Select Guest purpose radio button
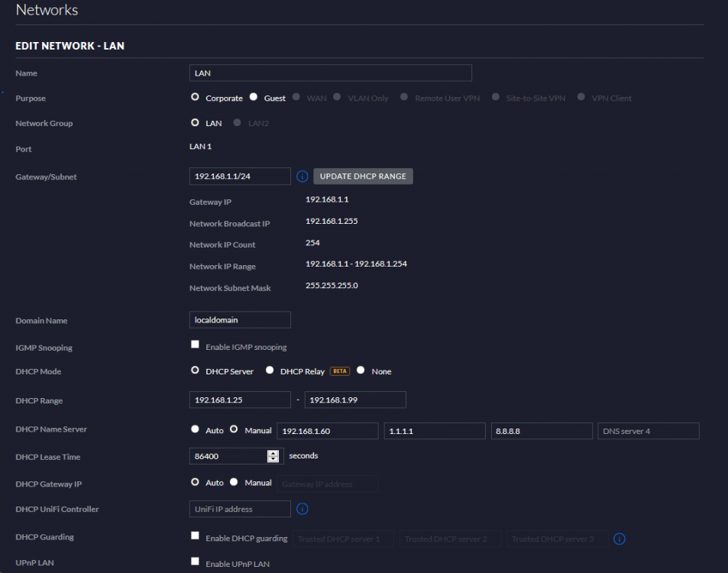Screen dimensions: 728x573 [x=254, y=96]
